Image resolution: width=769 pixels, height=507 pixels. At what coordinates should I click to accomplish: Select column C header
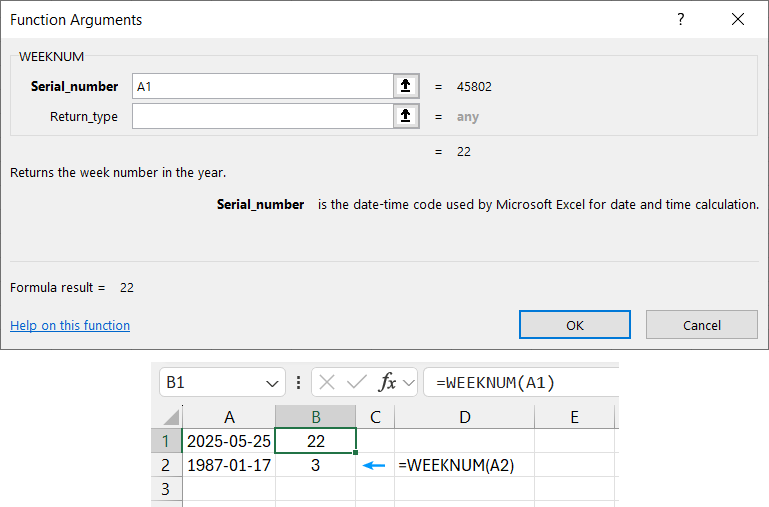[x=375, y=417]
